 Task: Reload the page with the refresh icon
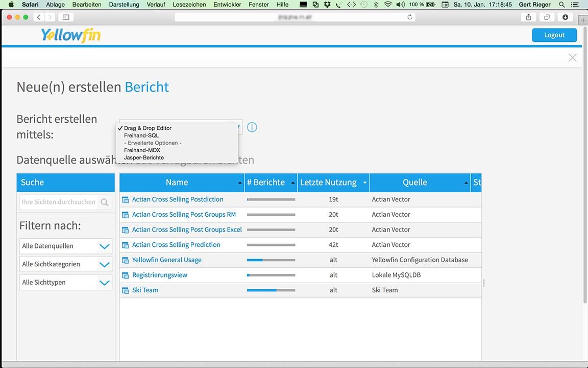tap(410, 17)
